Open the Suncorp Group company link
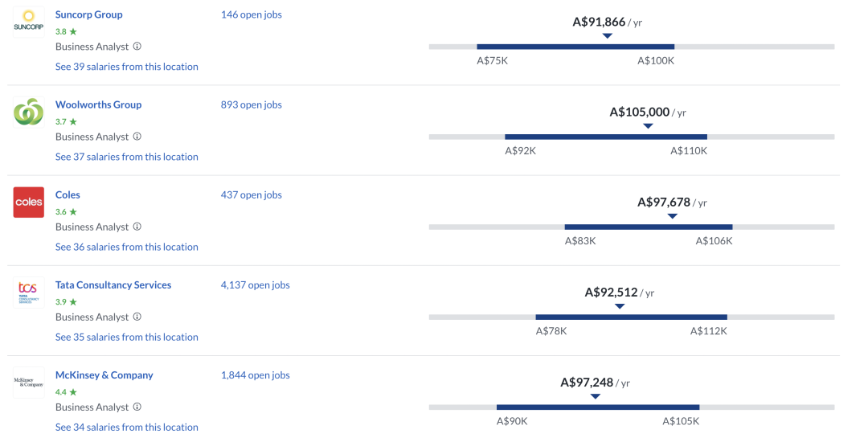The height and width of the screenshot is (442, 868). pos(88,14)
